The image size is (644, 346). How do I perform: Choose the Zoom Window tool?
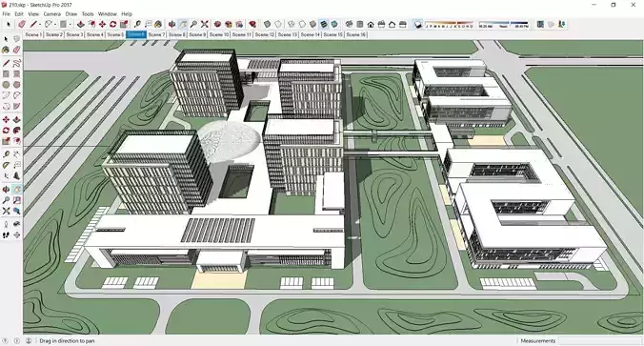(16, 200)
